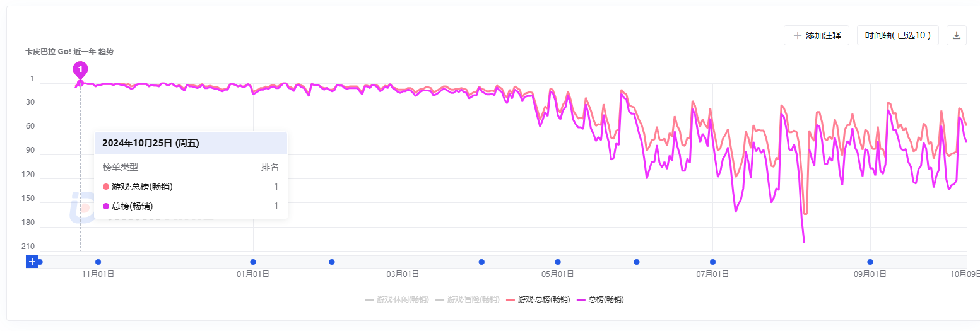
Task: Click timeline event dot at 09月01日
Action: 870,262
